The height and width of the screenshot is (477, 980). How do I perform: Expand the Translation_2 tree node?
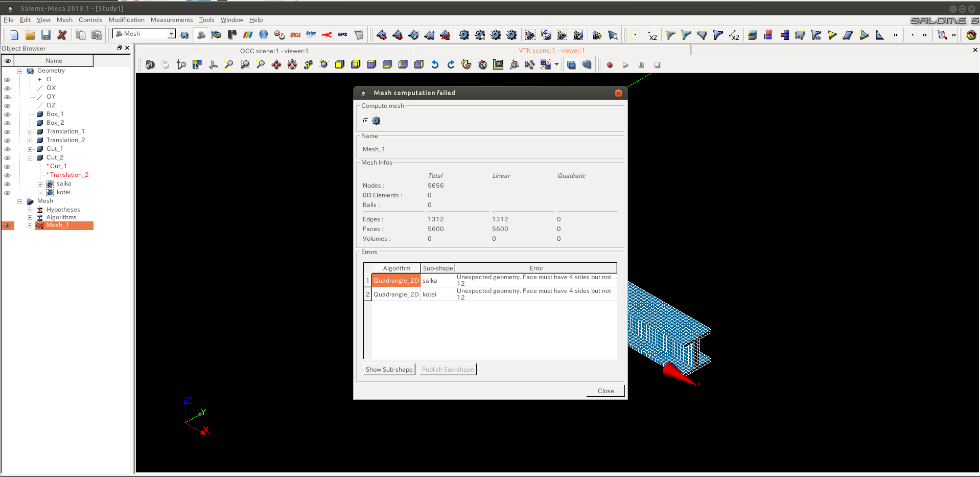(x=30, y=141)
